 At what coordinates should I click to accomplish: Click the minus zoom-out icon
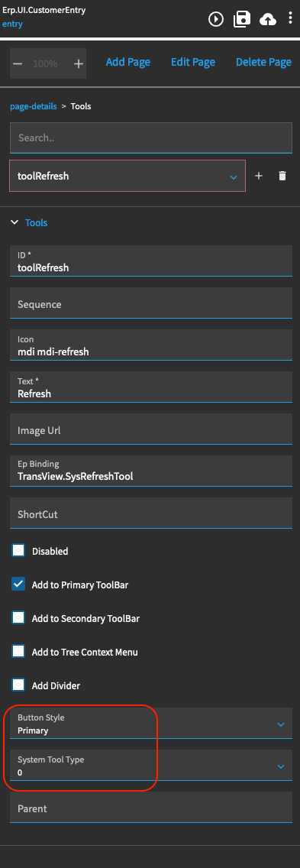point(18,63)
